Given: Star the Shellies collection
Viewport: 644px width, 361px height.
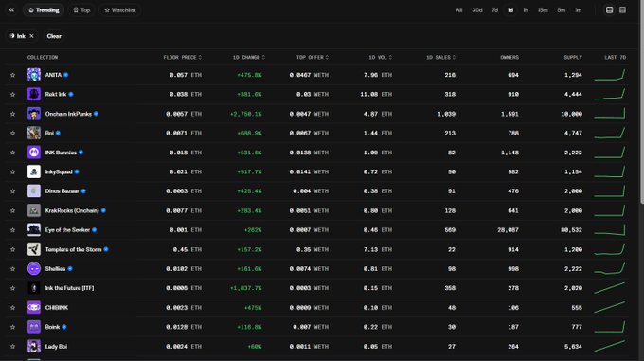Looking at the screenshot, I should pyautogui.click(x=12, y=268).
